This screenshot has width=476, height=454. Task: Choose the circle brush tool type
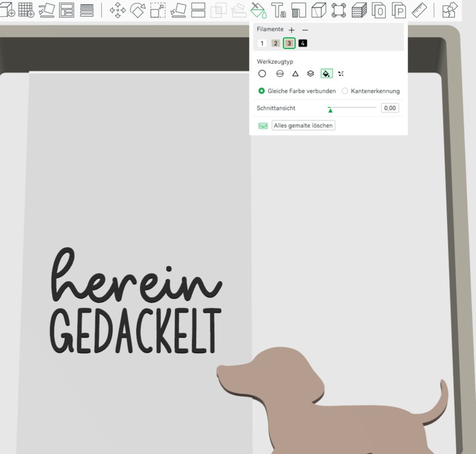[x=262, y=73]
